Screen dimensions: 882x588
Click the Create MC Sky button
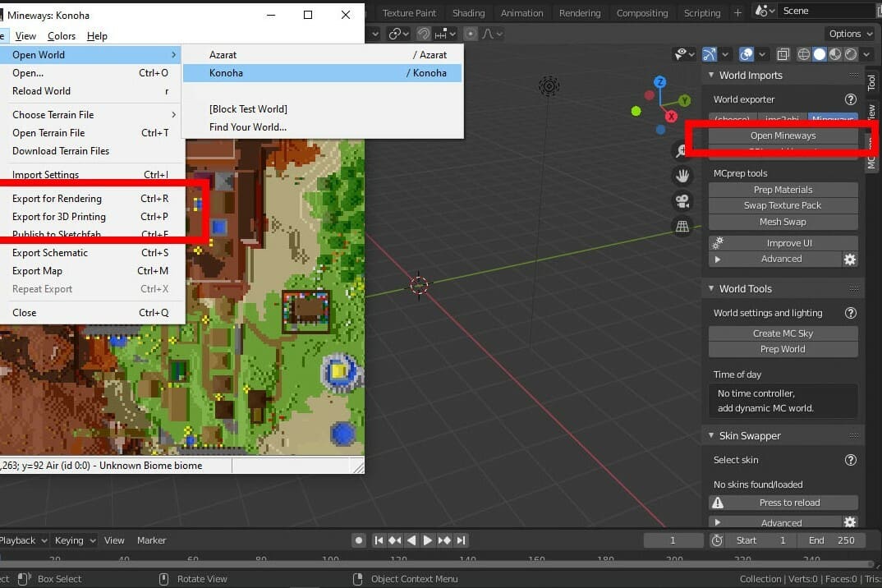click(x=783, y=333)
